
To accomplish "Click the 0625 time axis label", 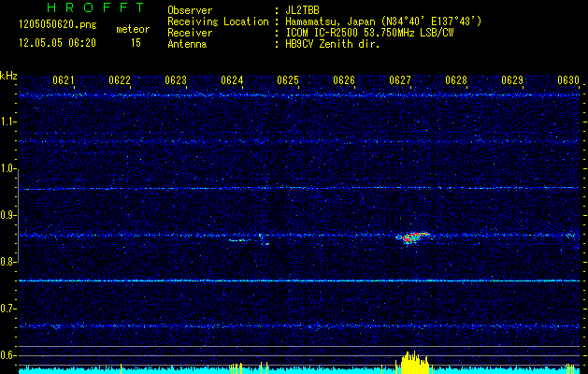I will [x=288, y=80].
